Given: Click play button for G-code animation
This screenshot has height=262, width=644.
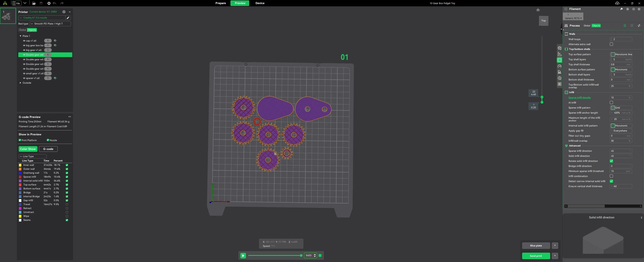Looking at the screenshot, I should tap(243, 255).
